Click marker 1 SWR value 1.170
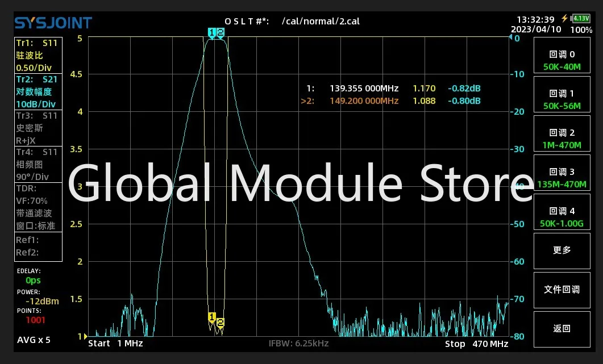The width and height of the screenshot is (603, 364). pyautogui.click(x=424, y=89)
